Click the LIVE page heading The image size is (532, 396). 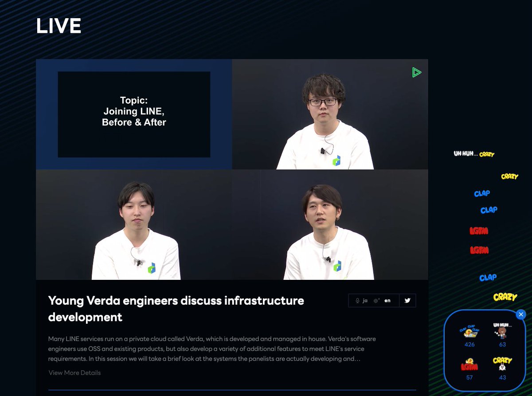[x=59, y=27]
